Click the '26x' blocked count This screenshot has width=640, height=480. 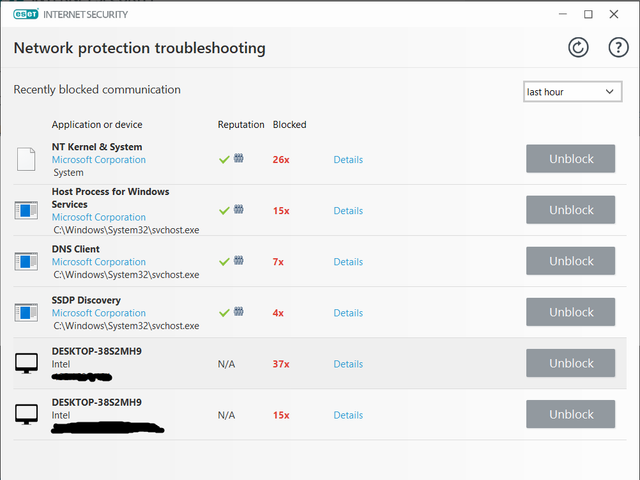click(281, 160)
